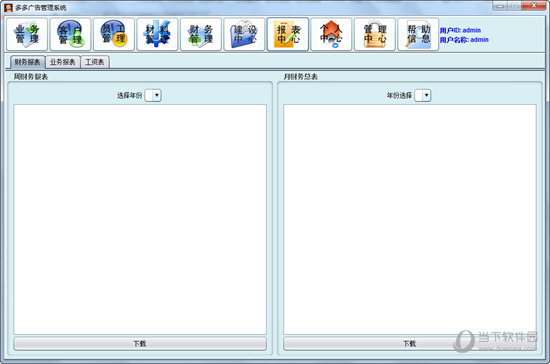This screenshot has width=550, height=364.
Task: Open the 财务管理 module icon
Action: [201, 34]
